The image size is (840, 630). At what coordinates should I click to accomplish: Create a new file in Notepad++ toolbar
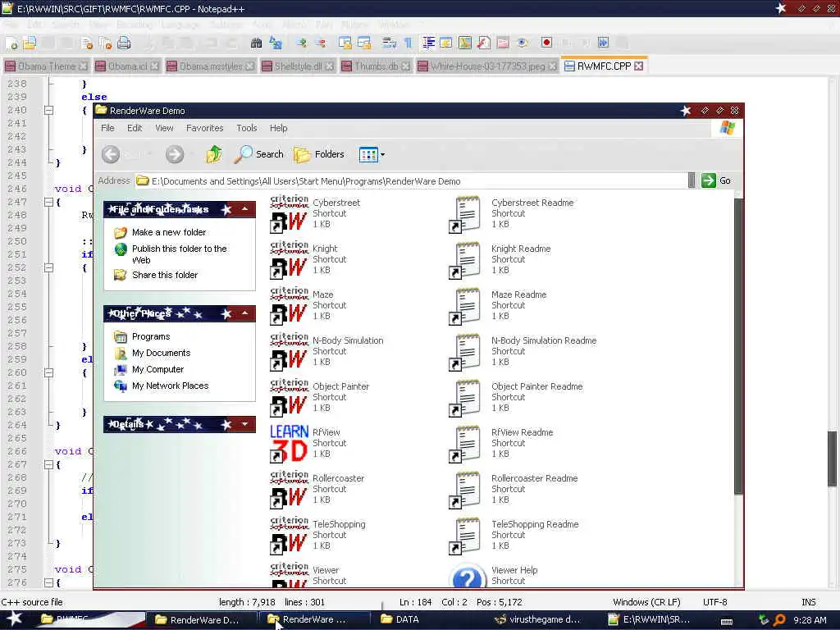pos(12,43)
